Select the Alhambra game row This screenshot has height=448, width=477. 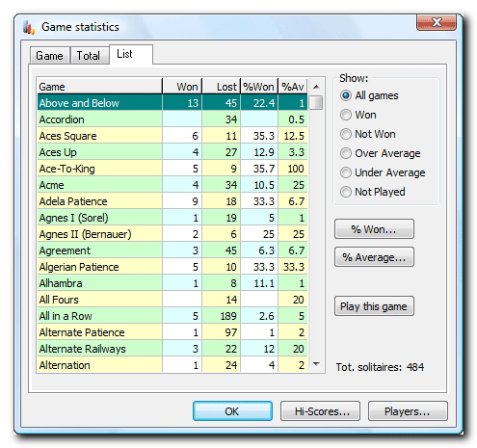(172, 283)
